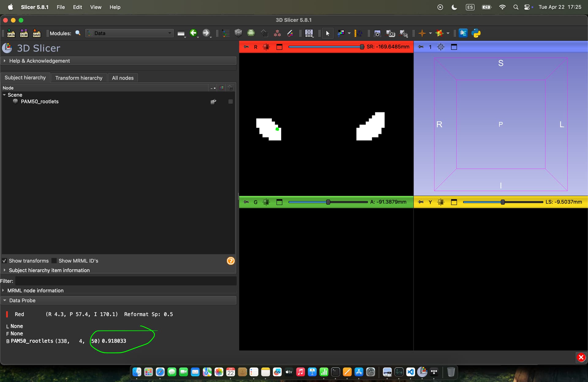
Task: Toggle visibility of PAM50_rootlets node
Action: [213, 102]
